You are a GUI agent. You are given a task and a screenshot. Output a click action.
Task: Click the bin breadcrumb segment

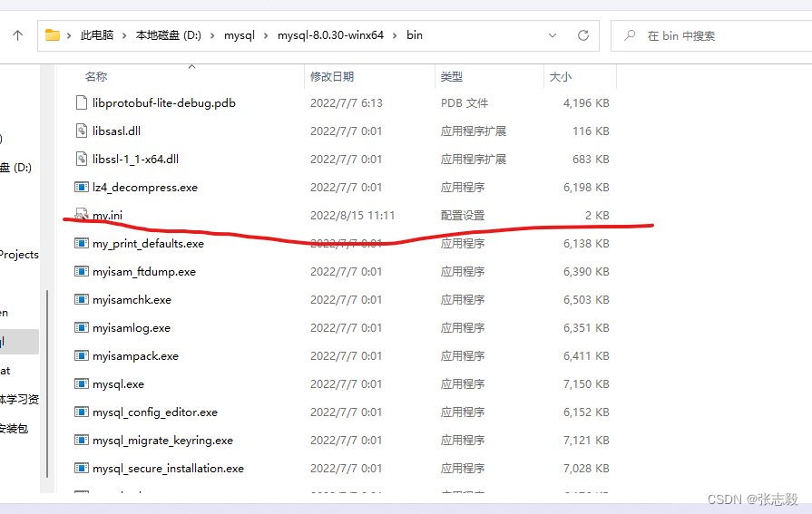(415, 35)
